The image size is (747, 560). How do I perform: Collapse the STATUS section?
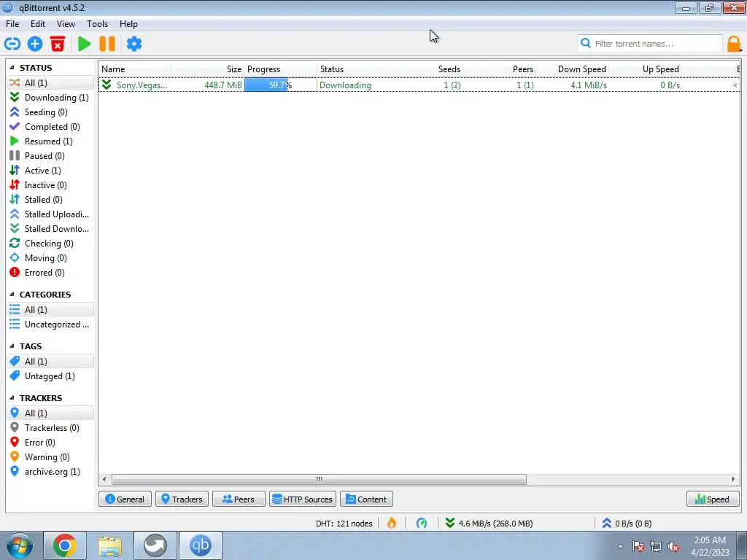point(12,68)
